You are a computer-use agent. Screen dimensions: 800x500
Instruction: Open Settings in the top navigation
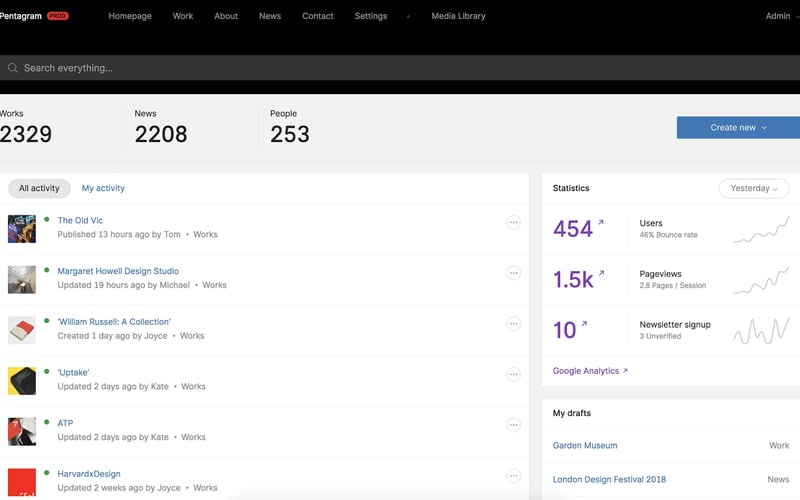point(371,16)
